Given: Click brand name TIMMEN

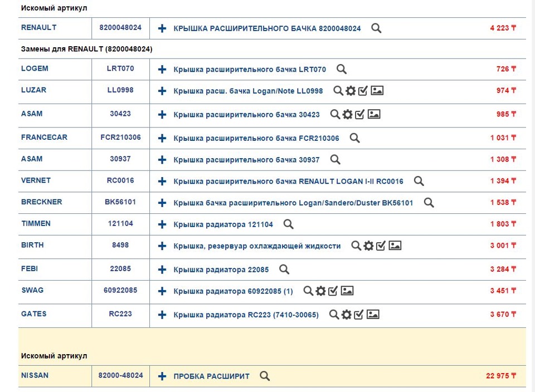Looking at the screenshot, I should pos(36,224).
